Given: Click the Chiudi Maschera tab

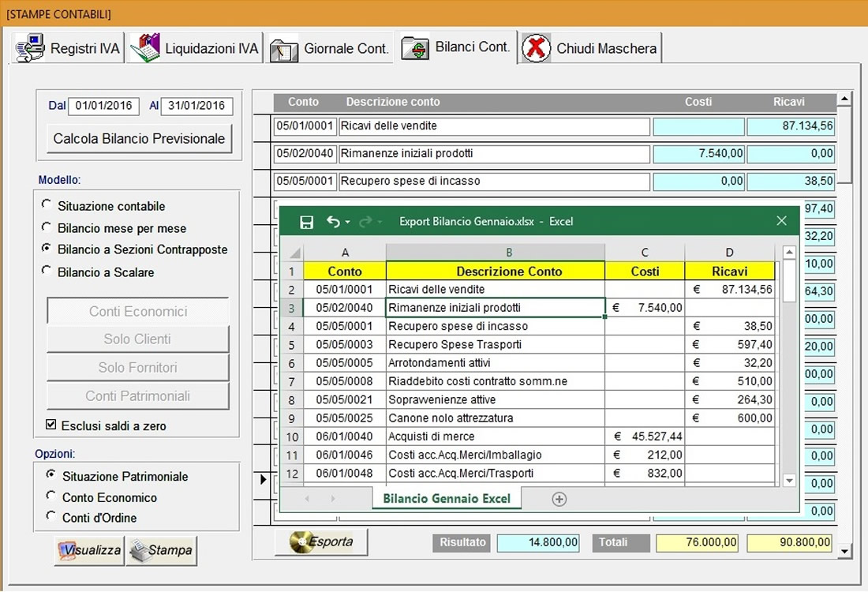Looking at the screenshot, I should [x=590, y=48].
